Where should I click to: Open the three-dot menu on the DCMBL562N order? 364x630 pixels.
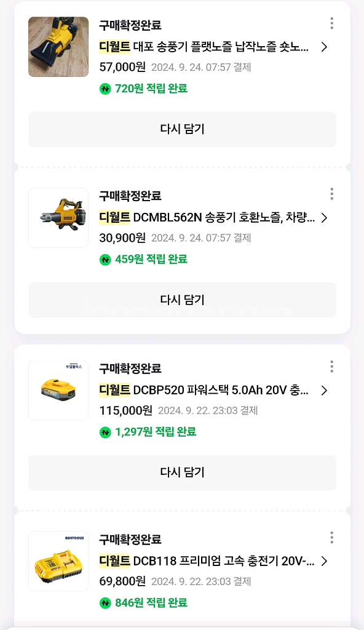332,194
